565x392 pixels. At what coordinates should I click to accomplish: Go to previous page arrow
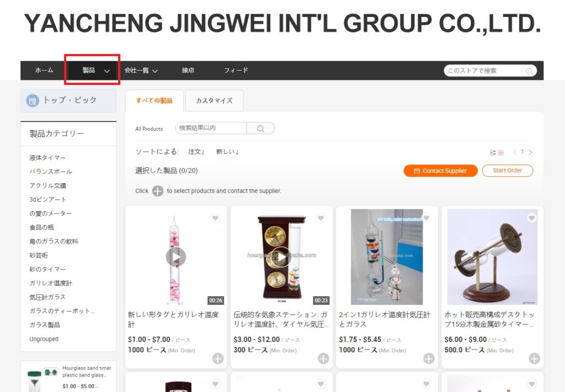[x=515, y=152]
